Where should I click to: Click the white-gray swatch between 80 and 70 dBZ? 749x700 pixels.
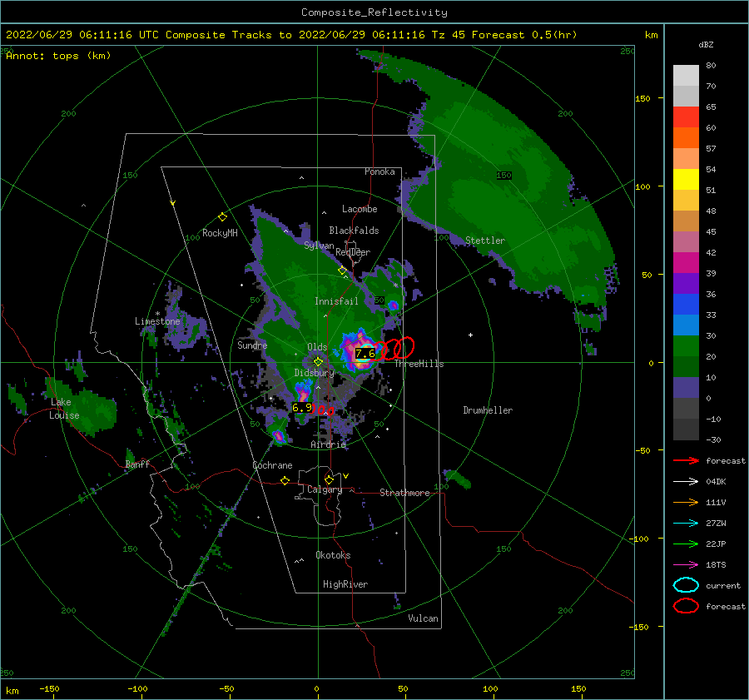coord(686,76)
